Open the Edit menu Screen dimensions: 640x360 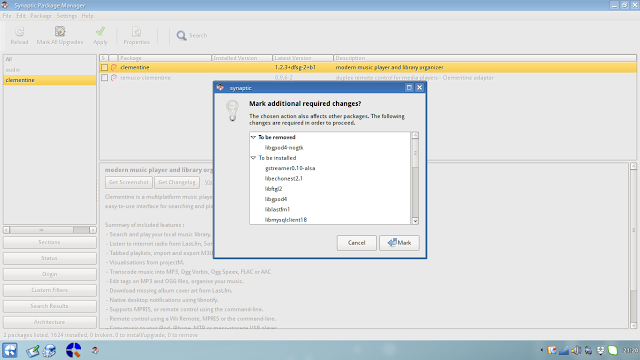[x=21, y=16]
